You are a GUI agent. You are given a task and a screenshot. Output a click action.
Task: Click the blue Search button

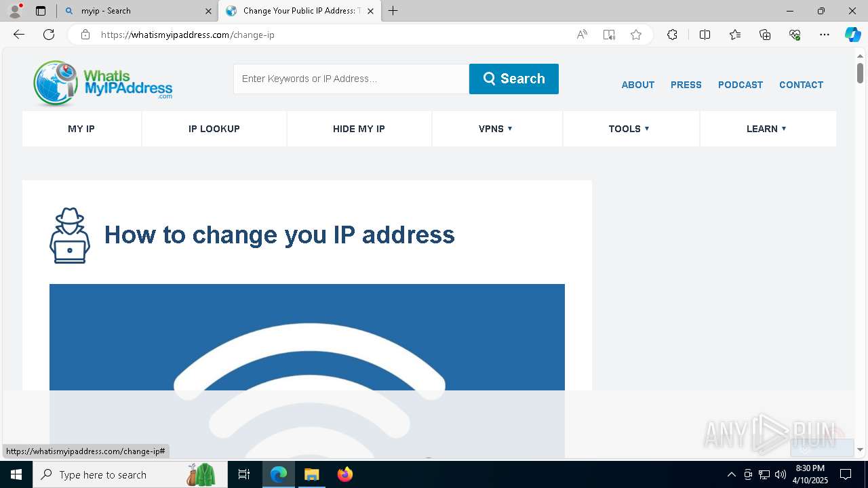514,79
